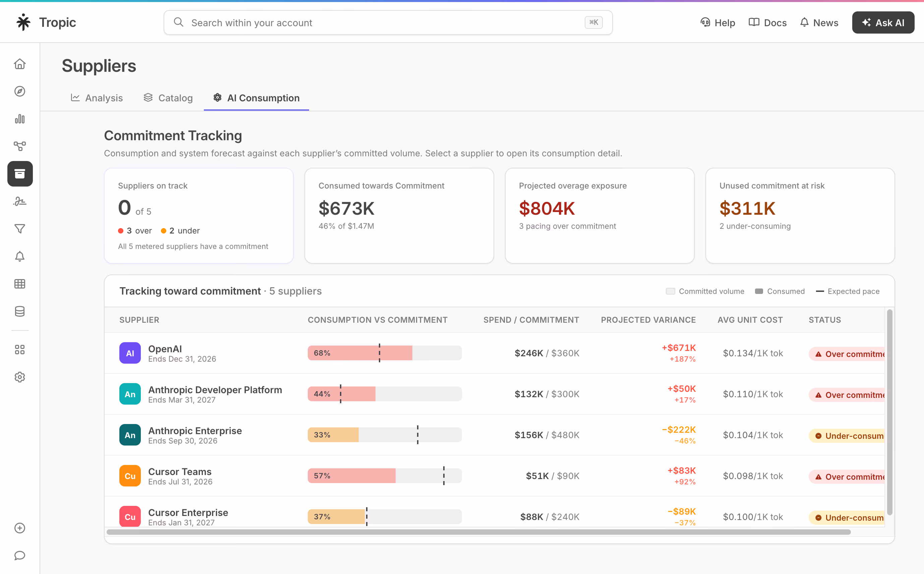Open the funnel filter sidebar icon
The image size is (924, 574).
(x=20, y=228)
